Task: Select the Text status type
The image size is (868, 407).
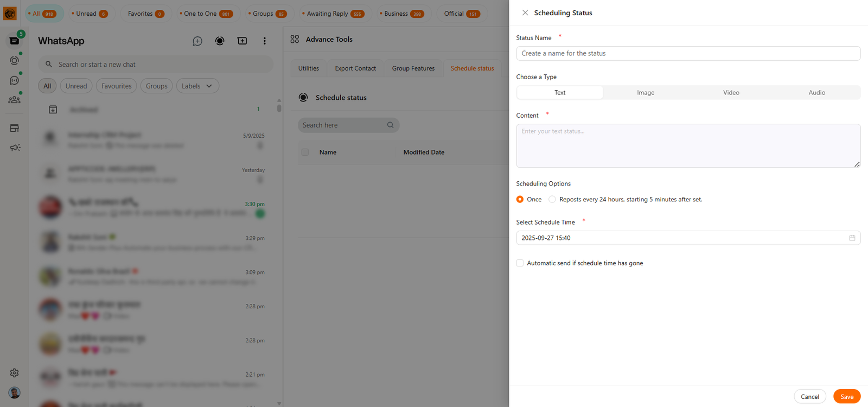Action: [560, 92]
